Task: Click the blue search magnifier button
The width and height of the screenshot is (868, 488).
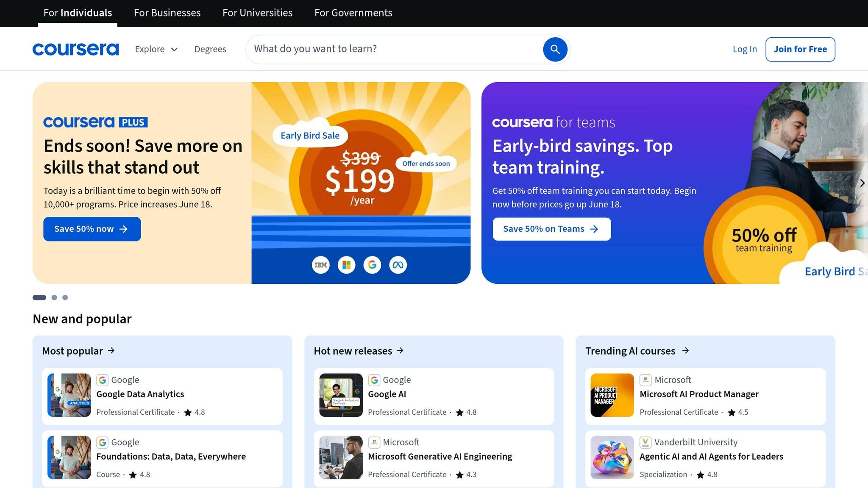Action: (x=555, y=49)
